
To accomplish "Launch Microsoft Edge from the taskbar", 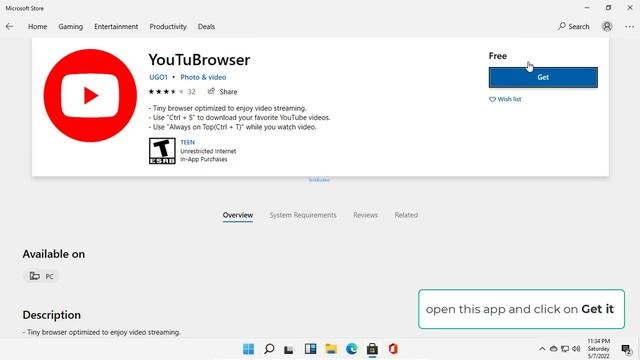I will [x=352, y=349].
